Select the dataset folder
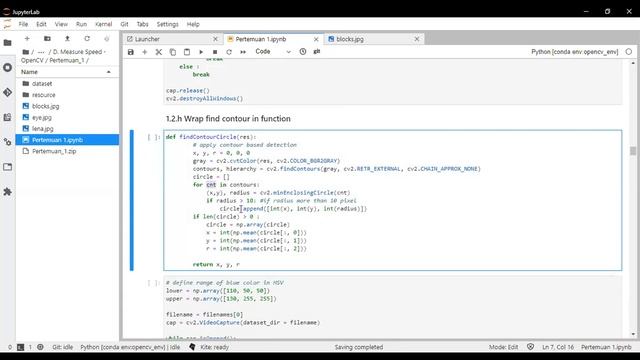This screenshot has width=640, height=360. coord(67,83)
